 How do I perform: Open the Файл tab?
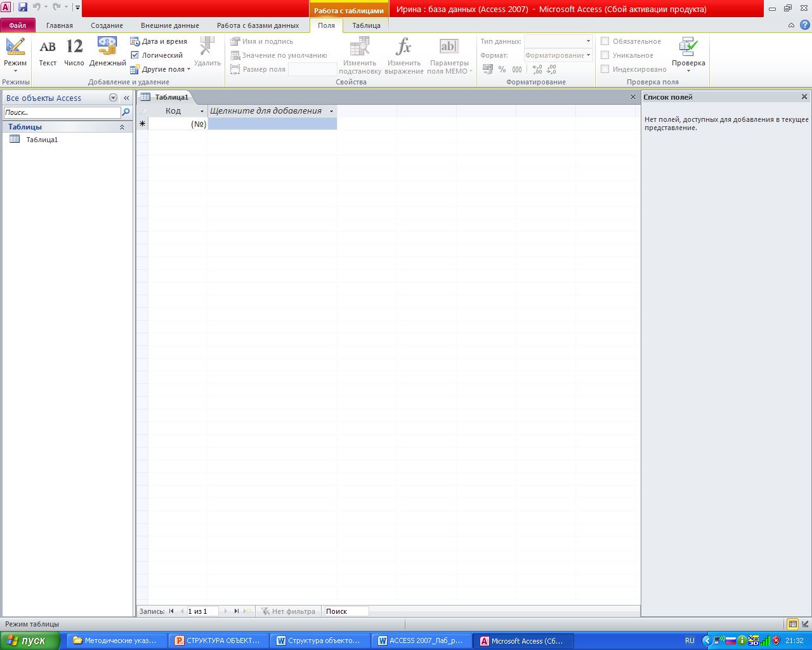[18, 25]
